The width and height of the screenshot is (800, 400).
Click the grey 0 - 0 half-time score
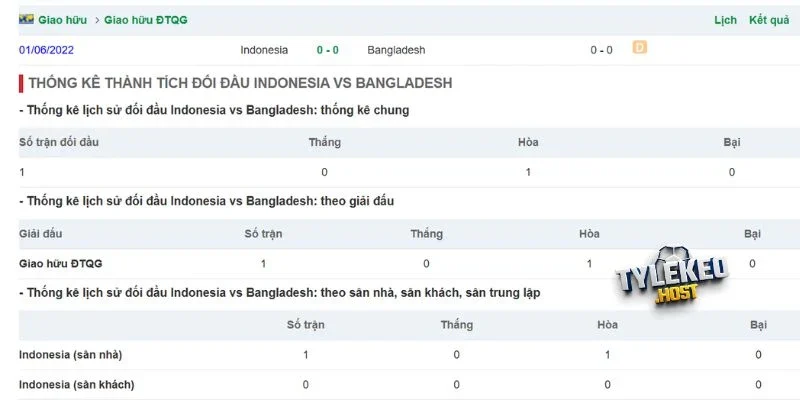pyautogui.click(x=602, y=50)
